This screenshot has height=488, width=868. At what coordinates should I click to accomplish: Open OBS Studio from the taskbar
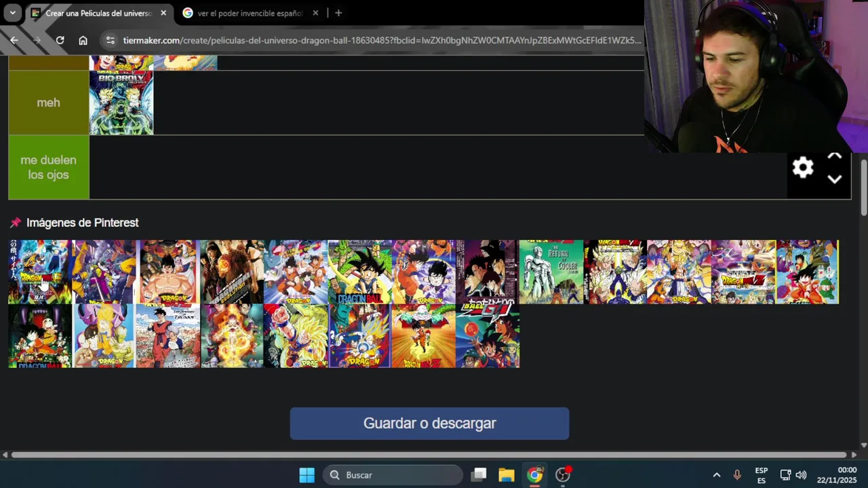[x=564, y=475]
